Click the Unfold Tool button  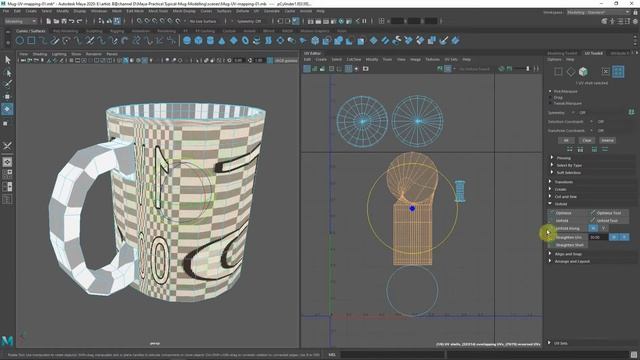point(609,220)
